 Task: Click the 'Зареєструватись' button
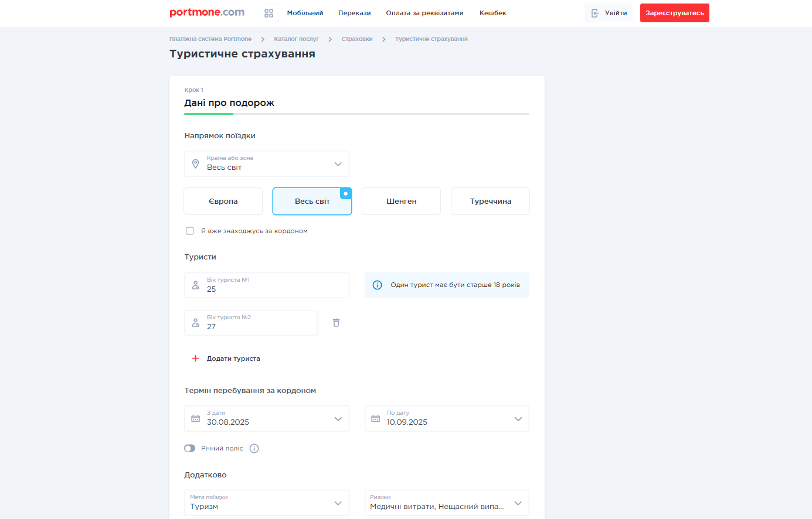point(674,13)
